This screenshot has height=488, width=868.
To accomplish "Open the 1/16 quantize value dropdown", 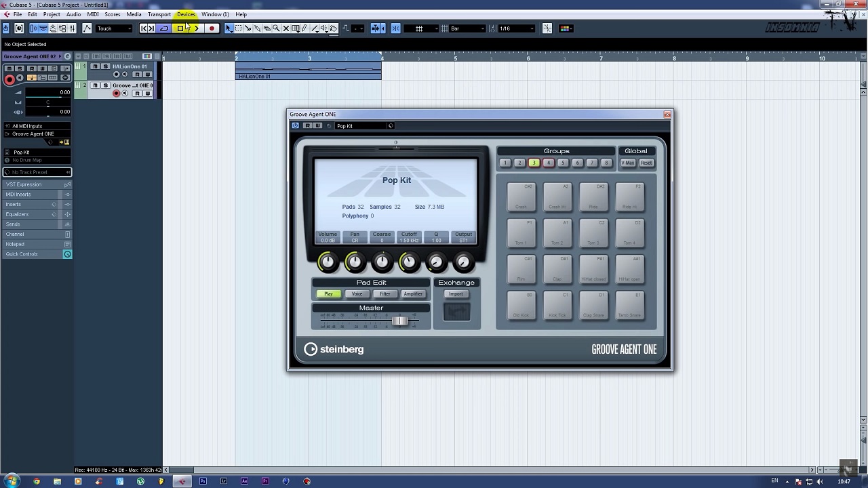I will coord(516,28).
